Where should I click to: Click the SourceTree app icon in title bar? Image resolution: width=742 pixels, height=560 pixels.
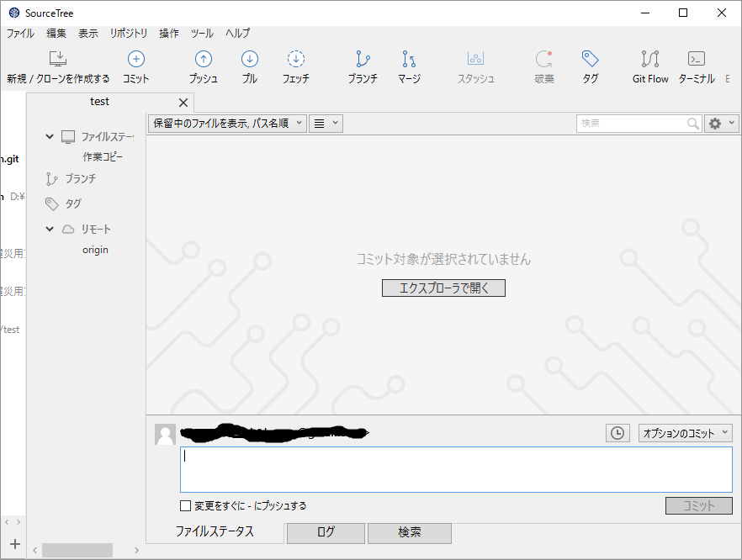[14, 13]
